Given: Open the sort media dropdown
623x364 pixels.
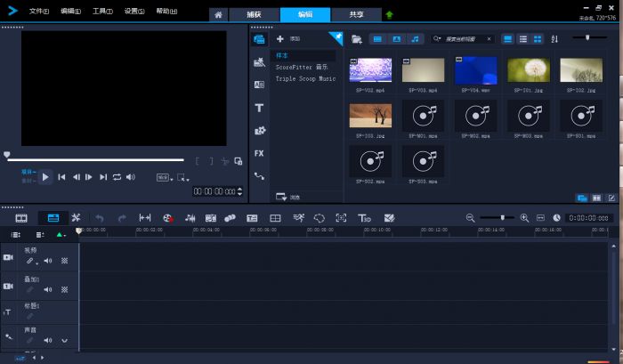Looking at the screenshot, I should click(x=554, y=39).
